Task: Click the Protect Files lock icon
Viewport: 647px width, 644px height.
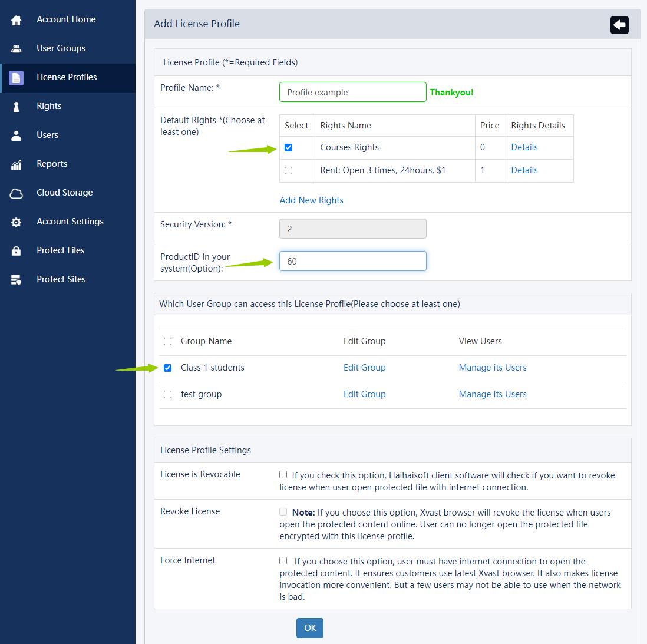Action: [16, 251]
